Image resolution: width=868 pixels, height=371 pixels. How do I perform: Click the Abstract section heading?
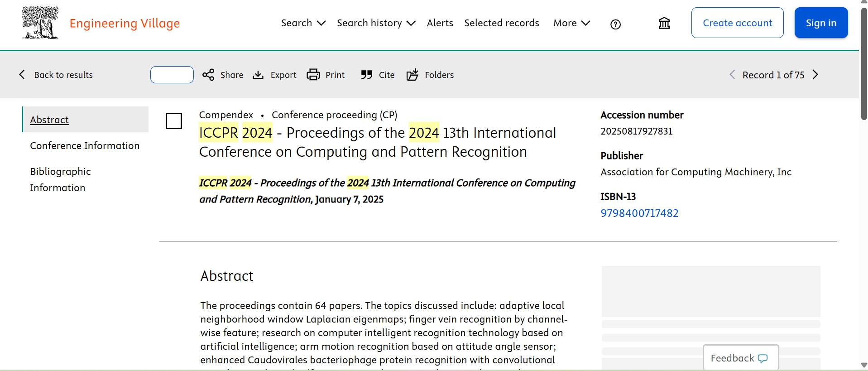tap(227, 276)
